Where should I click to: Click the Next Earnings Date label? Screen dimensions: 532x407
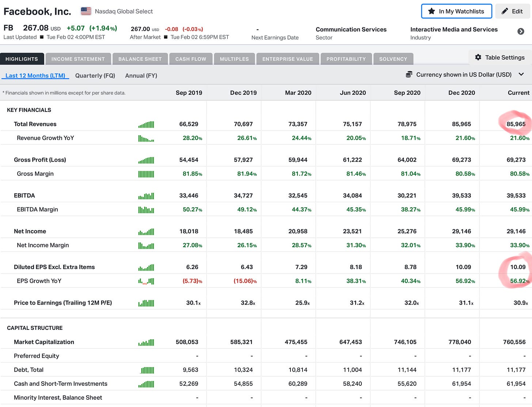[x=275, y=38]
